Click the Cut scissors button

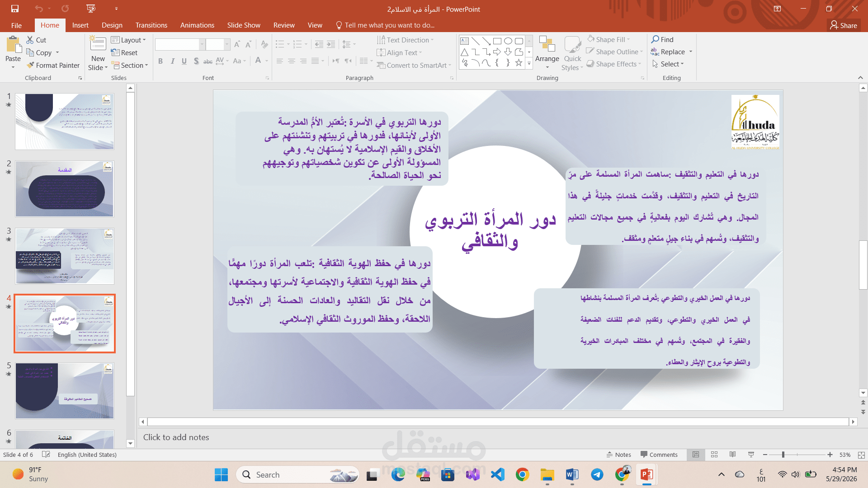coord(36,40)
